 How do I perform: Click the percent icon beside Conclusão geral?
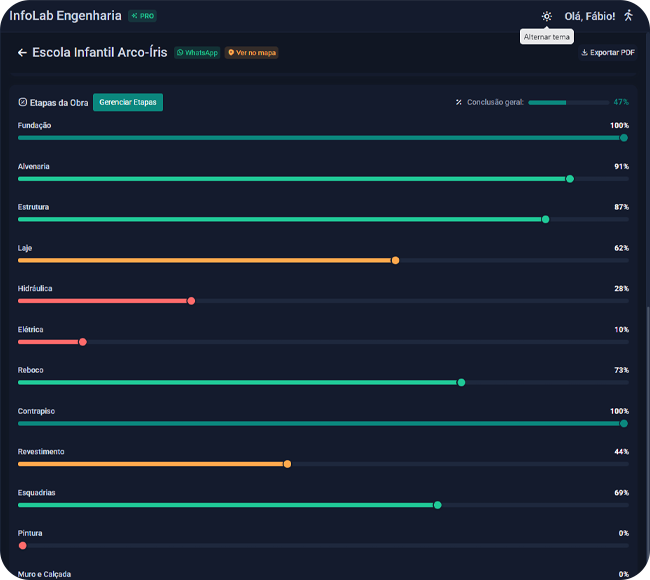(x=458, y=102)
